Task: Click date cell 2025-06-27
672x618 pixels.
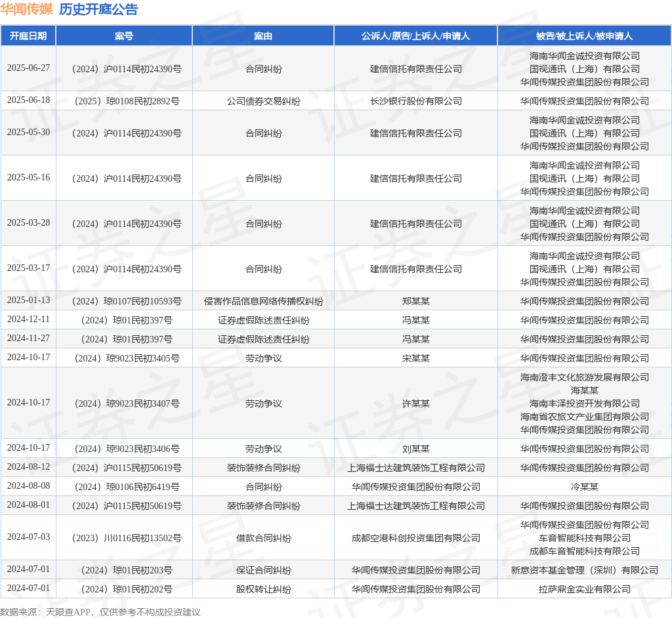Action: coord(28,68)
